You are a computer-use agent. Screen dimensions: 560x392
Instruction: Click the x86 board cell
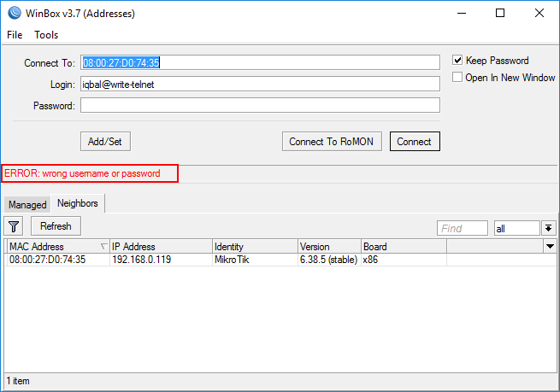pos(370,260)
